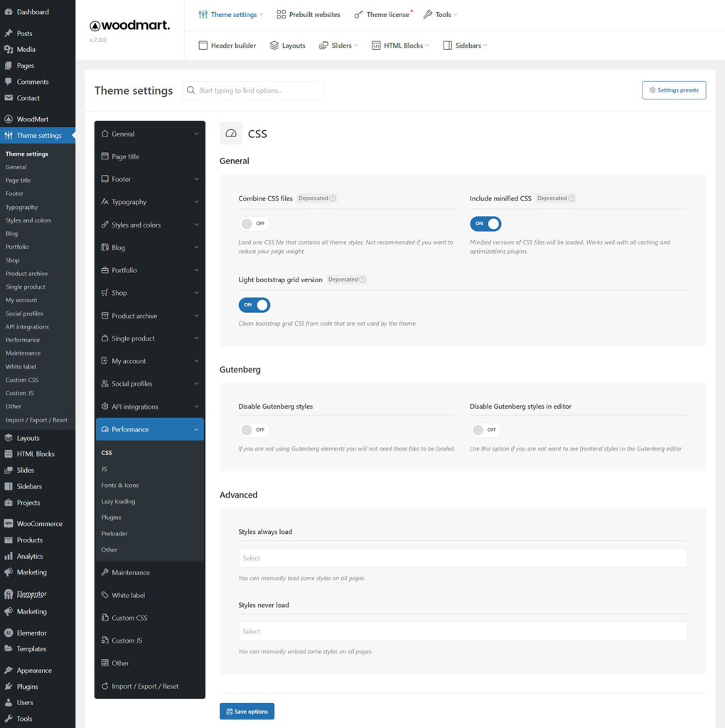The image size is (725, 728).
Task: Click the Posts pin icon
Action: coord(9,33)
